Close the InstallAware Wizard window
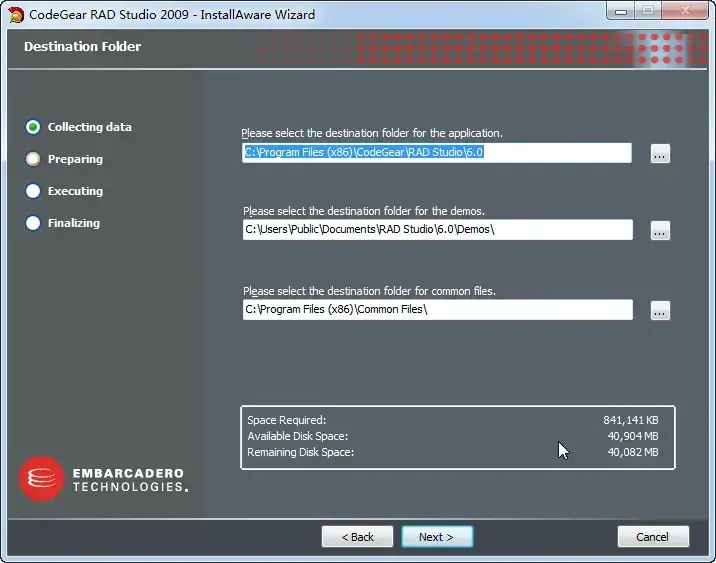The height and width of the screenshot is (563, 716). pyautogui.click(x=685, y=11)
